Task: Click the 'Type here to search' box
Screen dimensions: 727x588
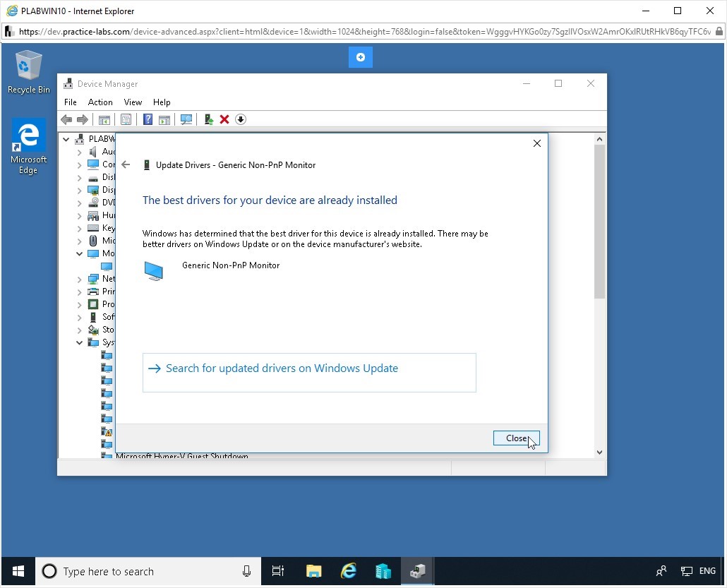Action: point(148,571)
